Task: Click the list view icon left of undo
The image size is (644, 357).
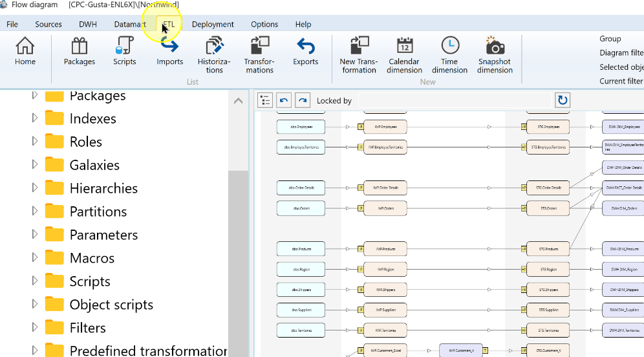Action: [x=265, y=100]
